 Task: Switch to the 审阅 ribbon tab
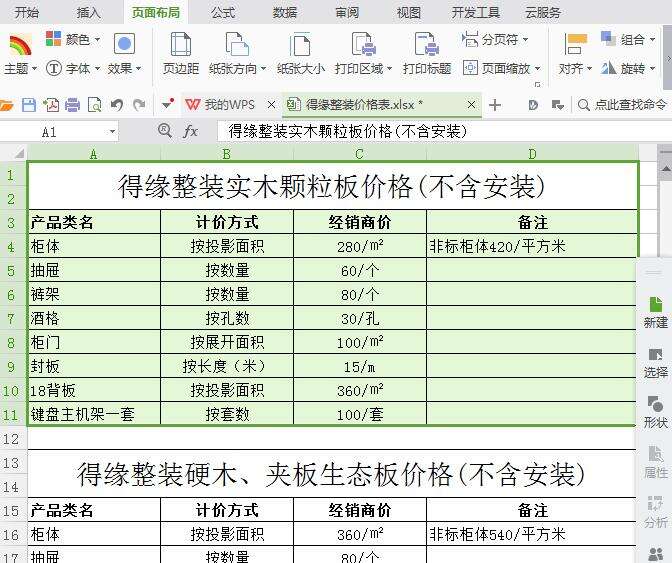pos(347,12)
